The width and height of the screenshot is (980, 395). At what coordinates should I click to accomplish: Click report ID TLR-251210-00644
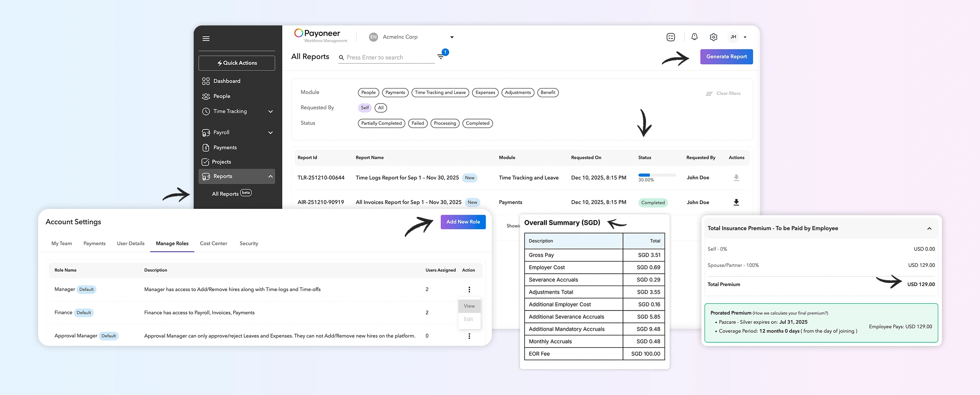pyautogui.click(x=321, y=178)
